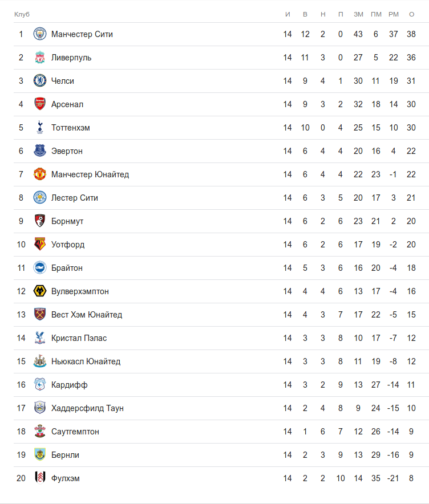Click the Брайтон team name
Viewport: 429px width, 504px height.
tap(67, 268)
